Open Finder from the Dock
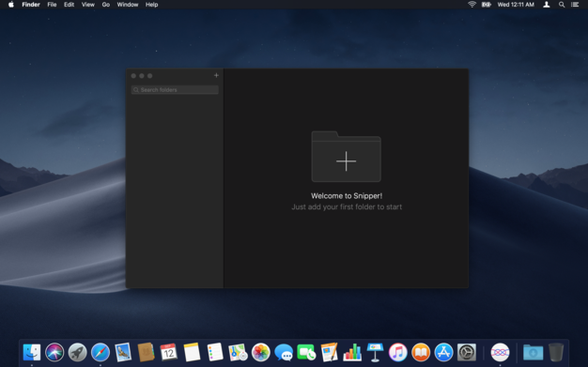 tap(32, 352)
